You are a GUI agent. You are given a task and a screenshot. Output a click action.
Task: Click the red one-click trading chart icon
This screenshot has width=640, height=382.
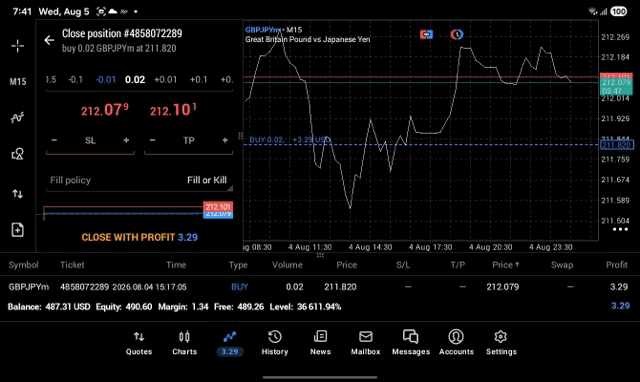click(x=426, y=35)
